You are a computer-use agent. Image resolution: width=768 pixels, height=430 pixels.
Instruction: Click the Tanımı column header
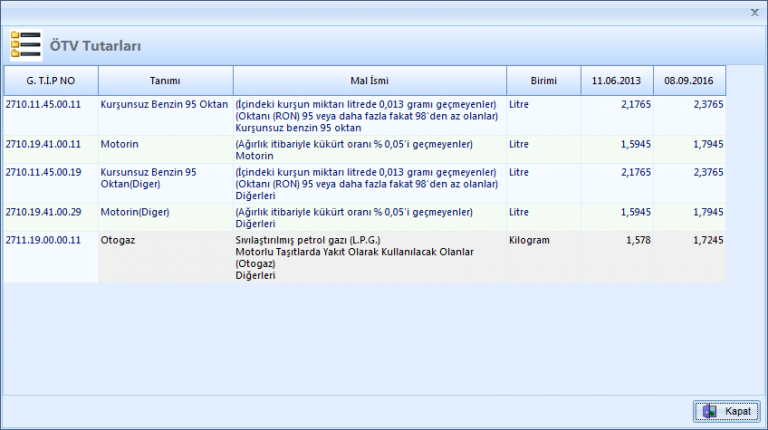[165, 80]
